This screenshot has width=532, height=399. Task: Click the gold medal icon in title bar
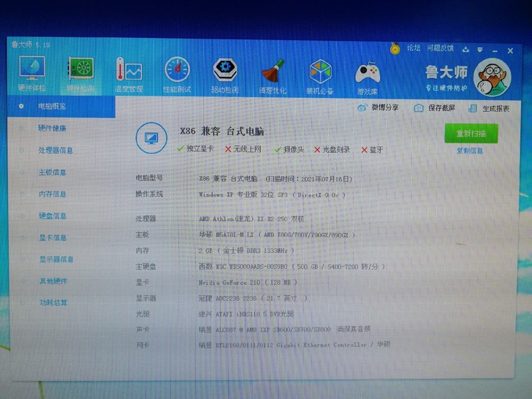(395, 48)
